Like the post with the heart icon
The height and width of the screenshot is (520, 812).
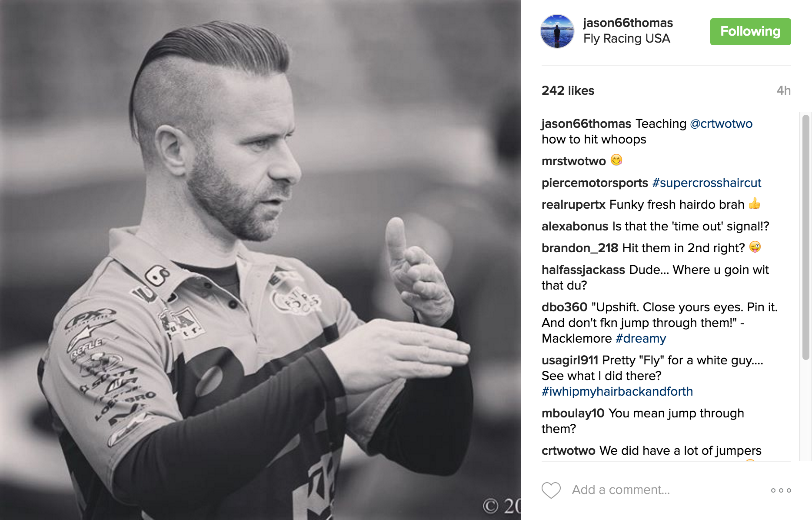pyautogui.click(x=551, y=490)
